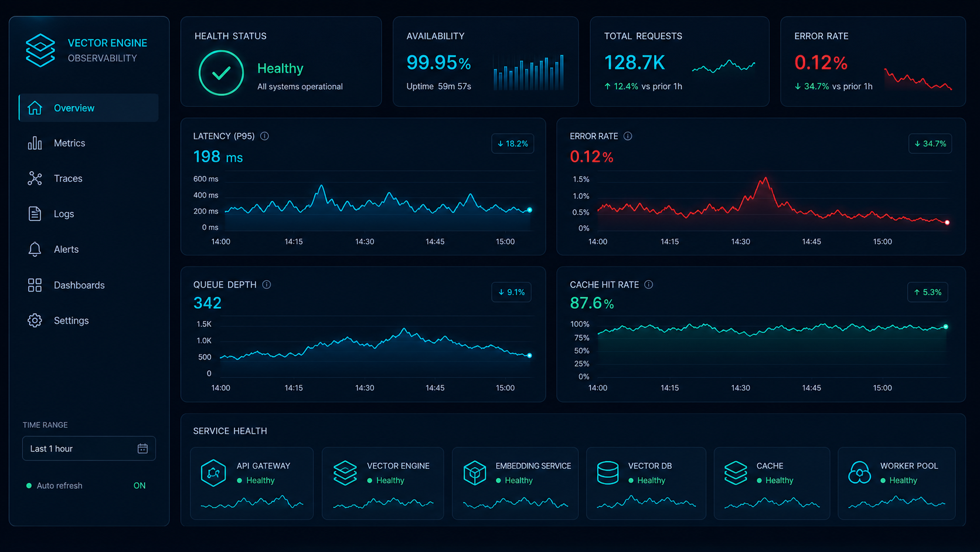This screenshot has width=980, height=552.
Task: Click the Vector DB sparkline
Action: tap(646, 502)
